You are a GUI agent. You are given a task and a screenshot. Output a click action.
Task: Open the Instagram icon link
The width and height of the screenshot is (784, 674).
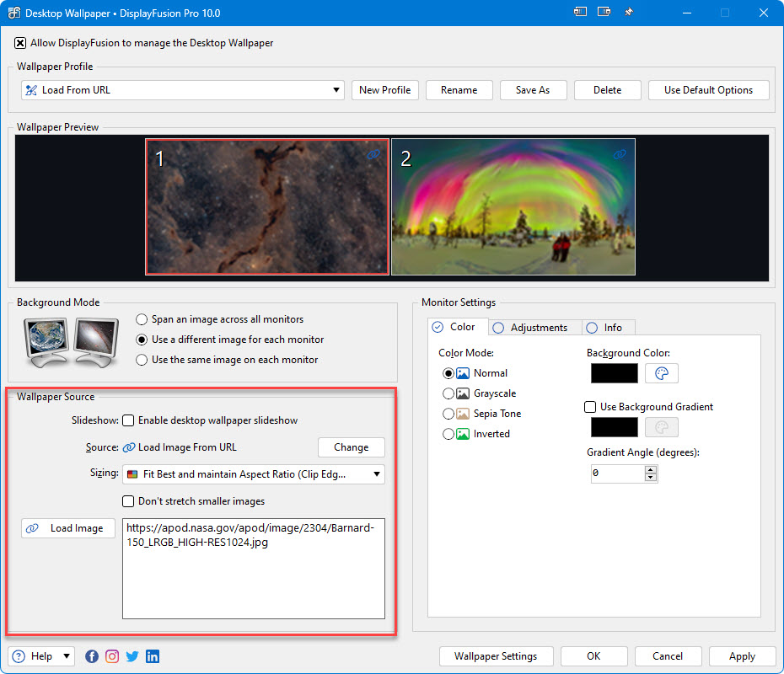(112, 656)
